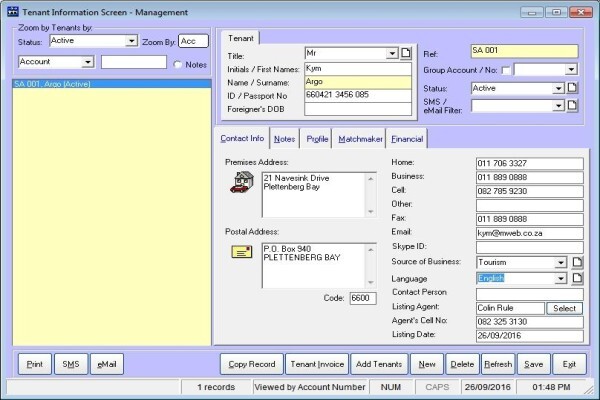This screenshot has width=600, height=400.
Task: Switch to the Financial tab
Action: point(407,139)
